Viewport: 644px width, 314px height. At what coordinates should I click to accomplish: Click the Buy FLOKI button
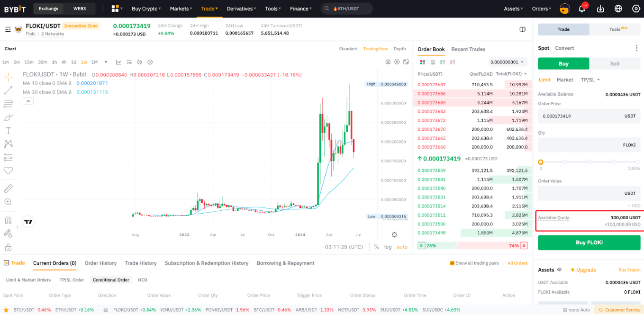tap(589, 242)
